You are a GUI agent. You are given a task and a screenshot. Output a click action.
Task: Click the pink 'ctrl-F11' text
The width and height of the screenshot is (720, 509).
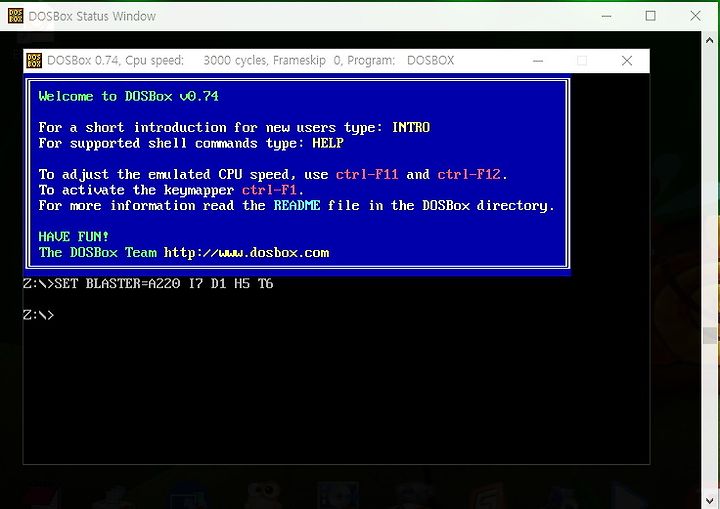coord(367,175)
